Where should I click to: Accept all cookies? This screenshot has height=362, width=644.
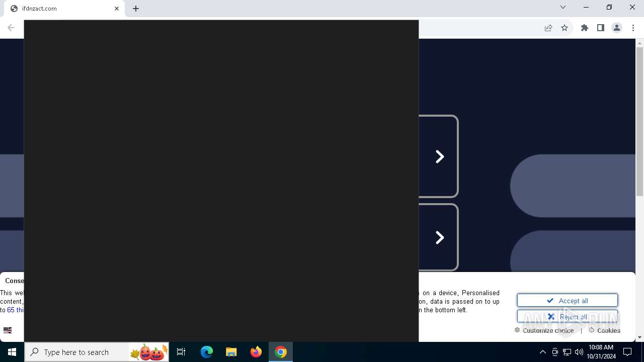(x=568, y=300)
